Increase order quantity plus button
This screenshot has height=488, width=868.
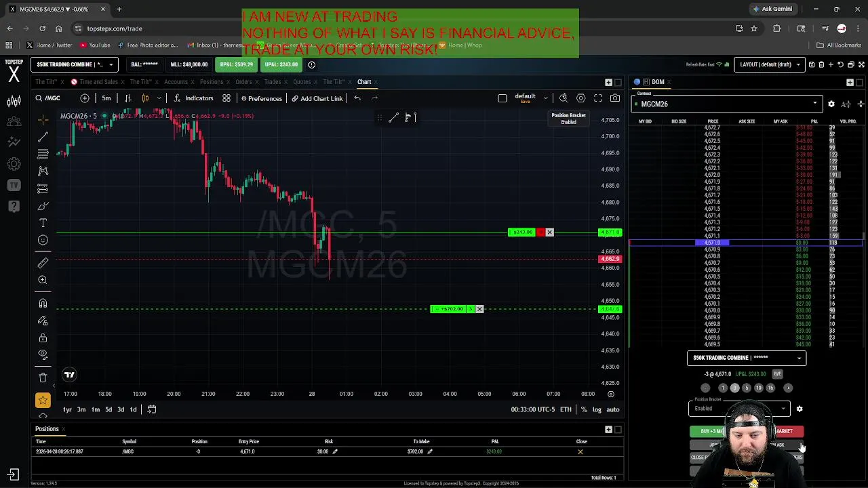pyautogui.click(x=788, y=388)
